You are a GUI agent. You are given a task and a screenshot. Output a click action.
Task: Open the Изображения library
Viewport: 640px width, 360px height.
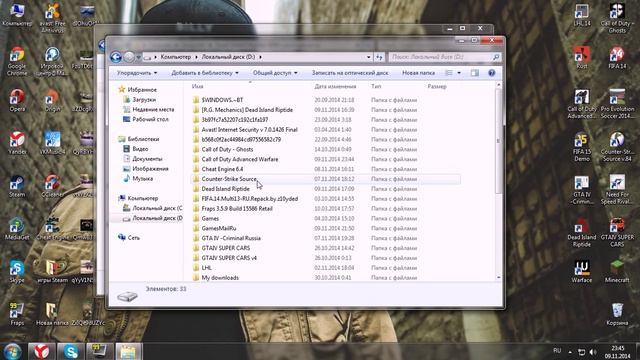point(150,169)
